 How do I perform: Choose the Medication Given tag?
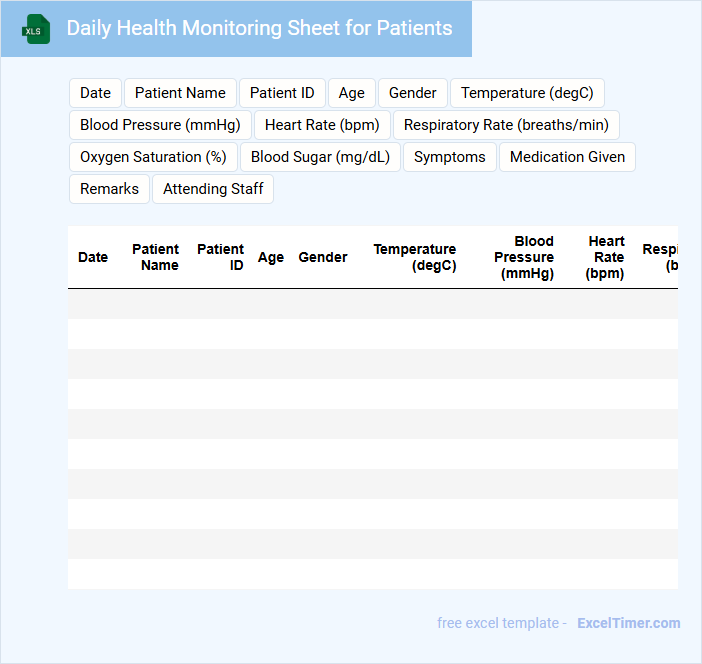pos(567,157)
